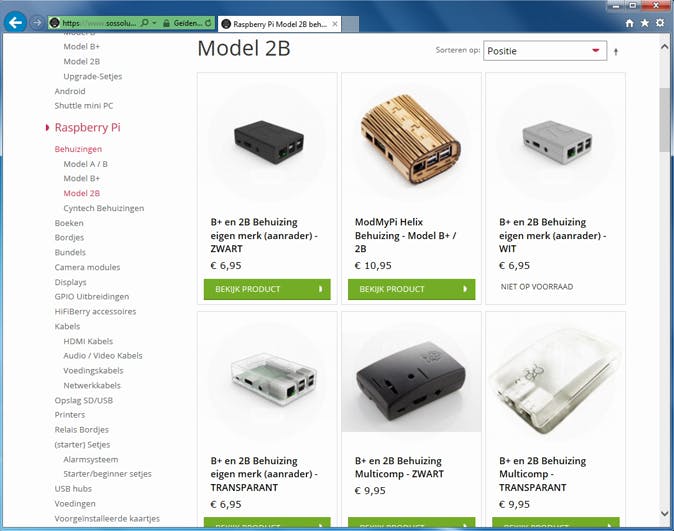
Task: Select Starter/beginner setjes subcategory
Action: click(x=107, y=474)
